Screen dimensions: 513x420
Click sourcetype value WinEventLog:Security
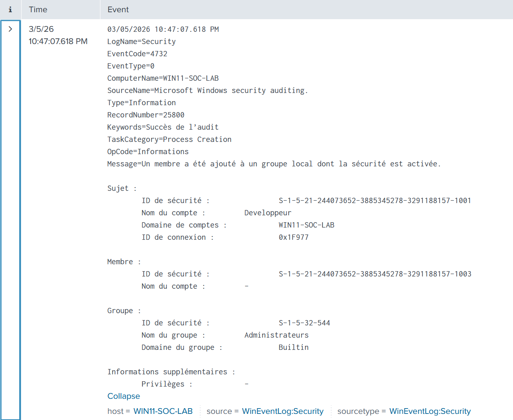pos(430,411)
